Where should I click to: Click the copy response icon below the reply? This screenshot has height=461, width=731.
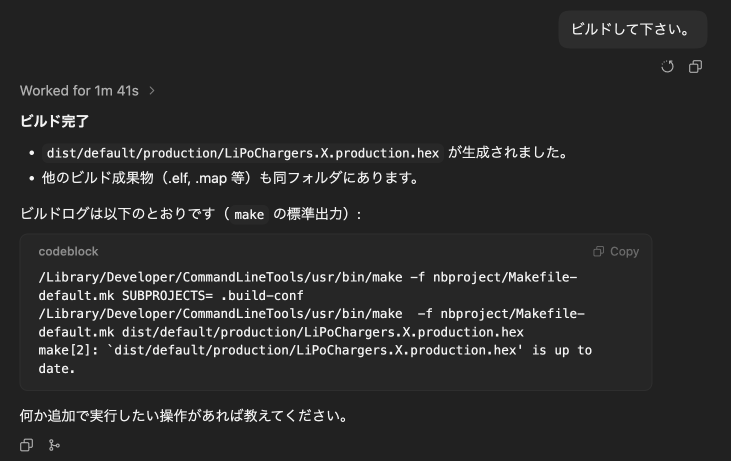27,445
